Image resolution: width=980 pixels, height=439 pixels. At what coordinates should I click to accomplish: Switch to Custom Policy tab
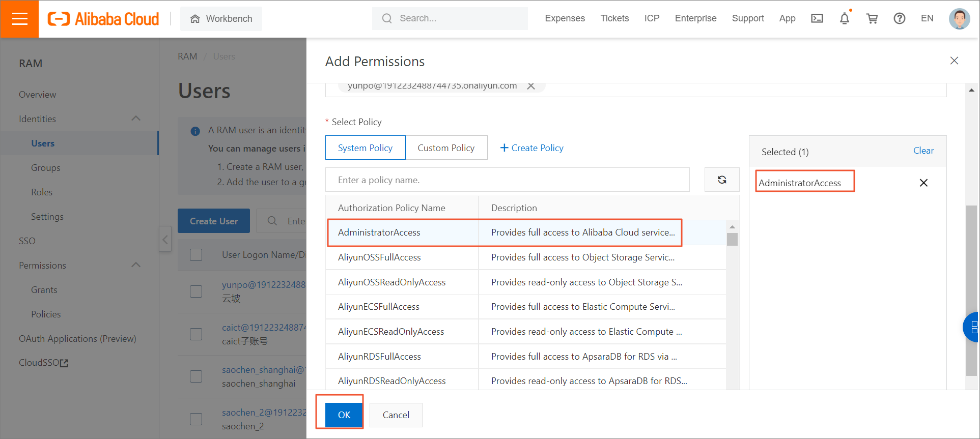coord(446,148)
